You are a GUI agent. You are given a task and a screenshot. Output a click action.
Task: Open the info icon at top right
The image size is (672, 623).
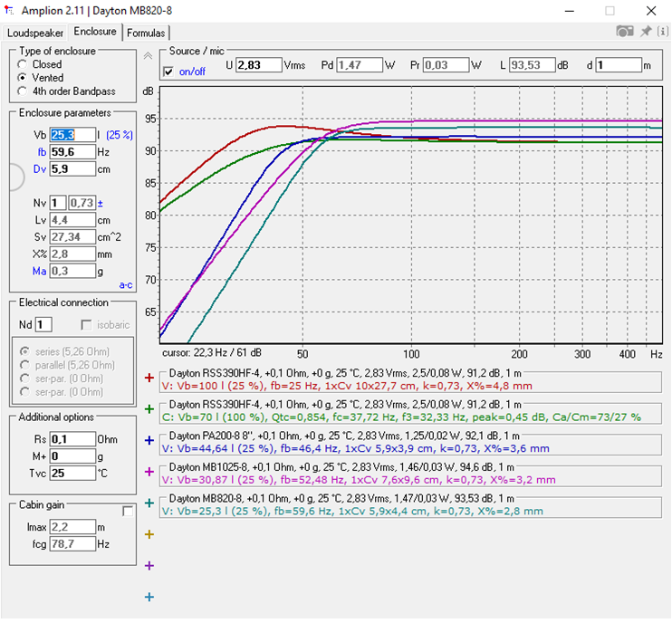663,32
